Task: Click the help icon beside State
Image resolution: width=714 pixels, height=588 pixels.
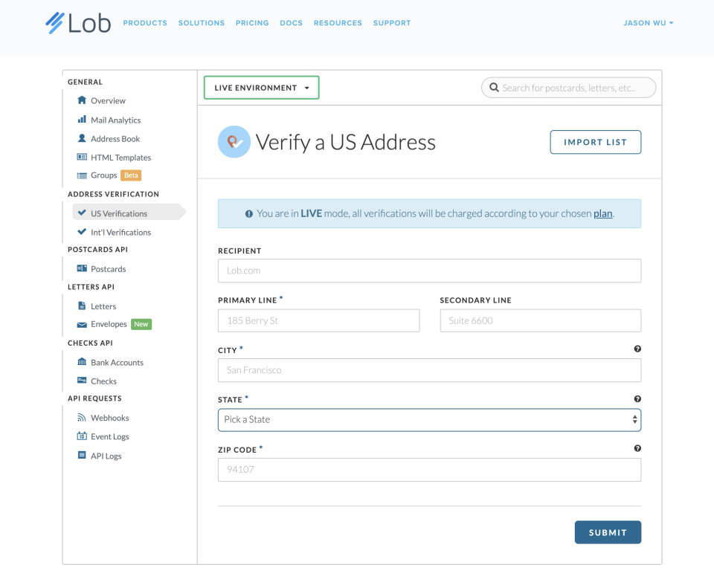Action: 637,399
